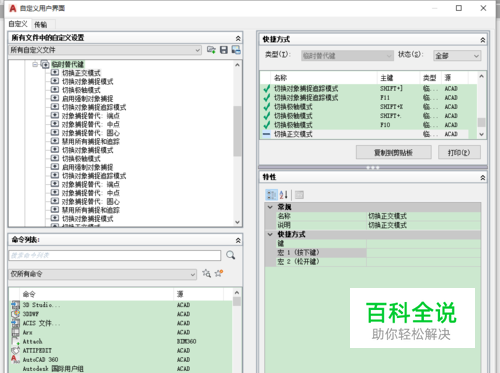500x373 pixels.
Task: Click the property pages icon in 特性 toolbar
Action: point(299,195)
